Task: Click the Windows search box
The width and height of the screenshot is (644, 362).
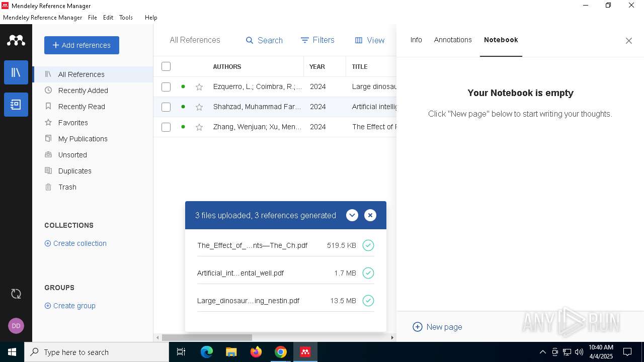Action: pyautogui.click(x=97, y=352)
